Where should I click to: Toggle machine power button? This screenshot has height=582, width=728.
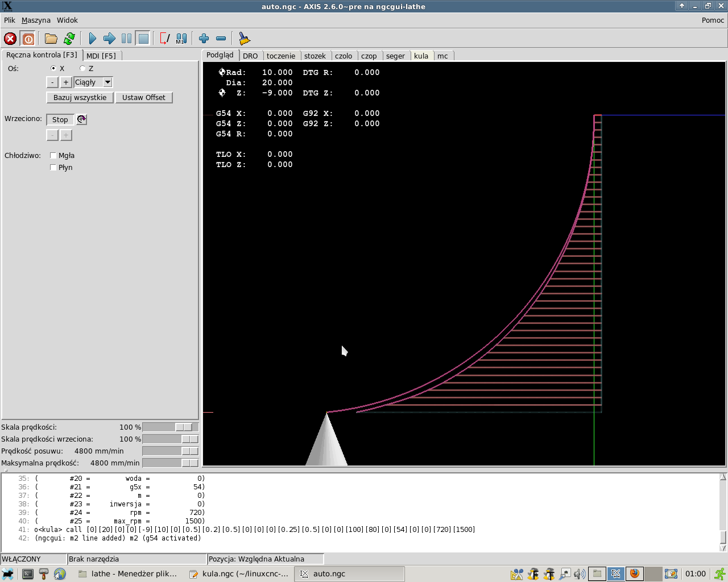point(28,39)
